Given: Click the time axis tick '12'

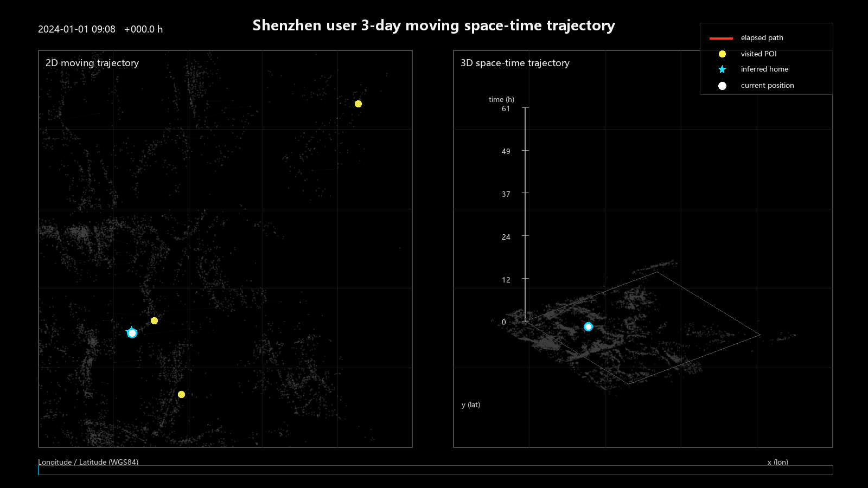Looking at the screenshot, I should tap(506, 280).
